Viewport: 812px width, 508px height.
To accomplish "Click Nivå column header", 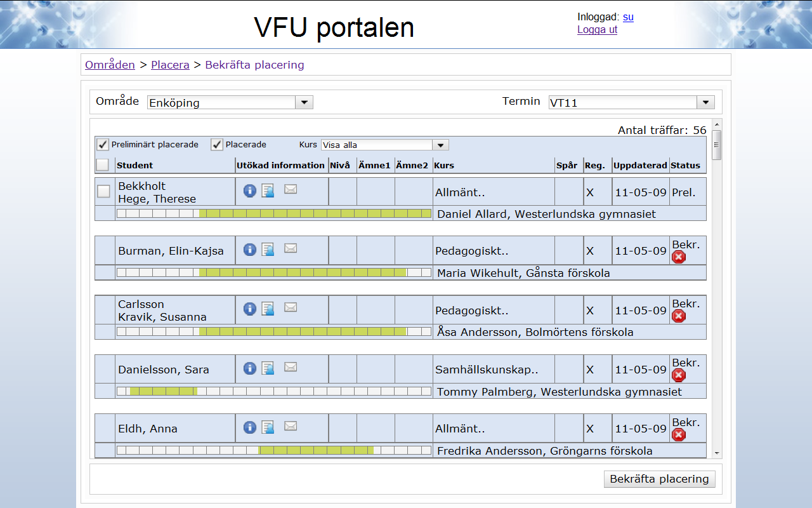I will 340,165.
